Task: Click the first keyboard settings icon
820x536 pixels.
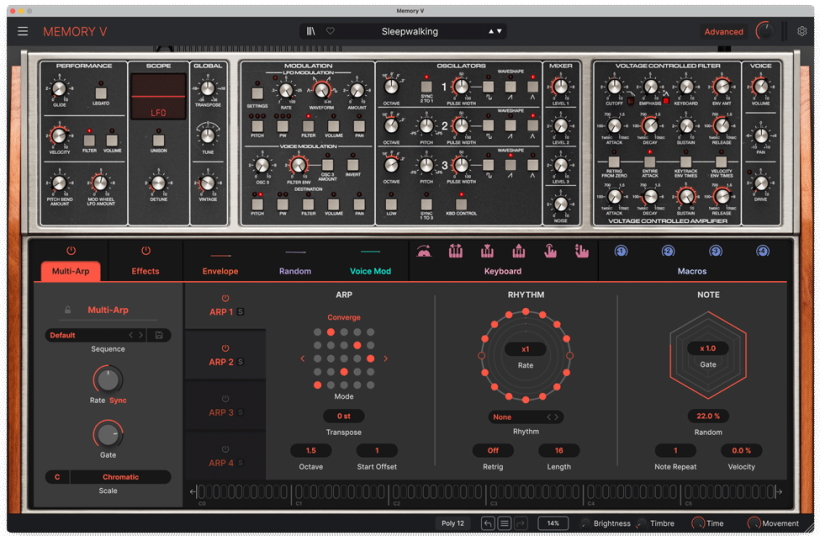Action: coord(424,252)
